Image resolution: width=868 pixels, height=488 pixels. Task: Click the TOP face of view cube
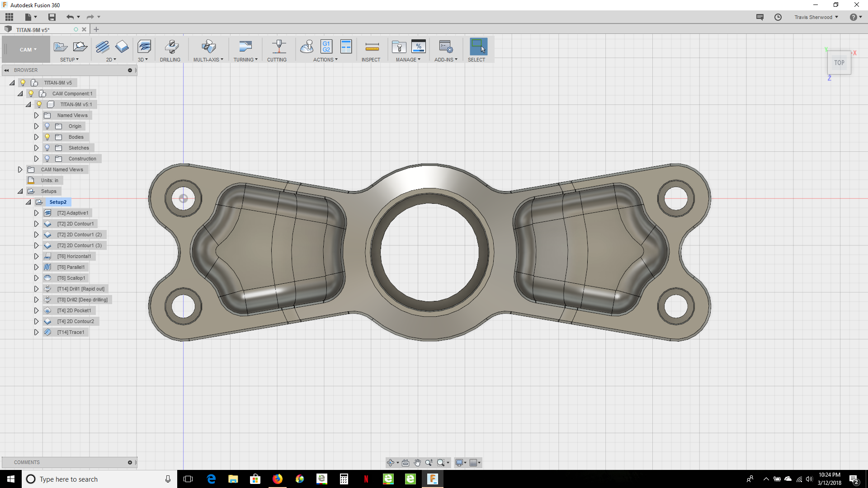839,63
